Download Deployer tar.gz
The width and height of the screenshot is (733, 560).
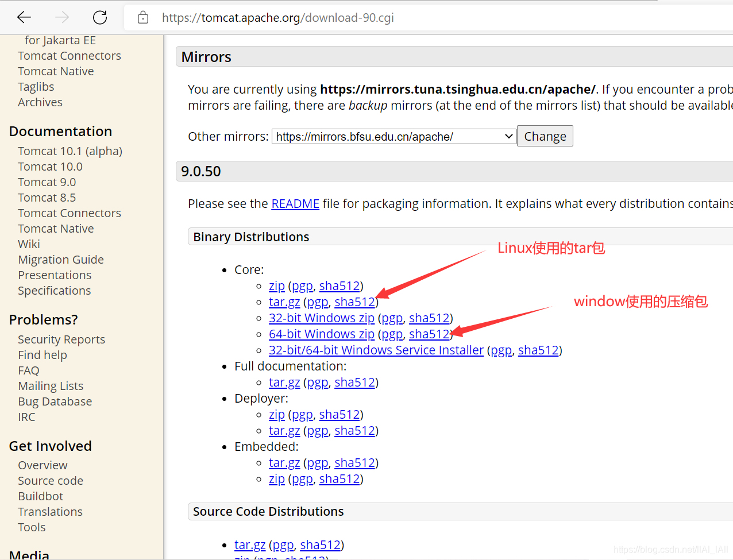click(x=284, y=430)
